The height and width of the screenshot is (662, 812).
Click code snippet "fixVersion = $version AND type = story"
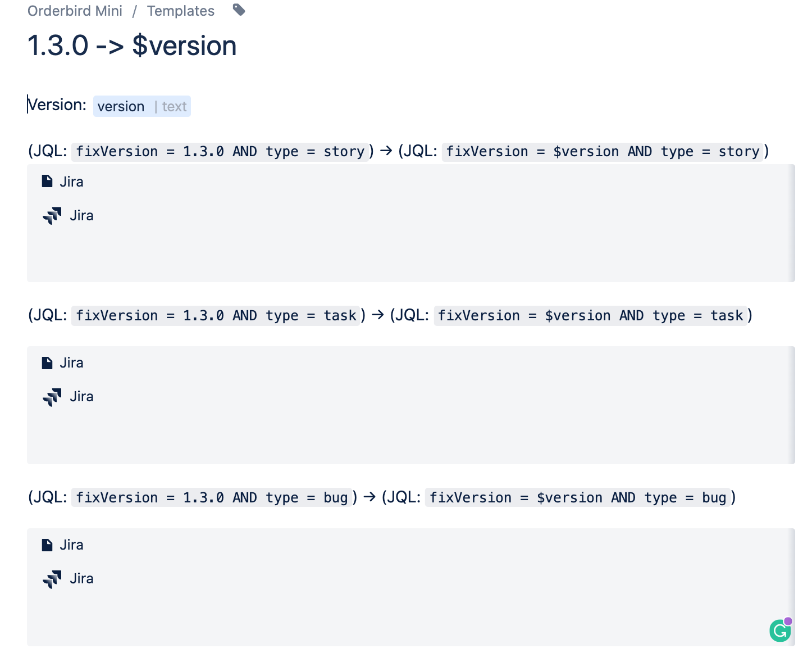(603, 152)
